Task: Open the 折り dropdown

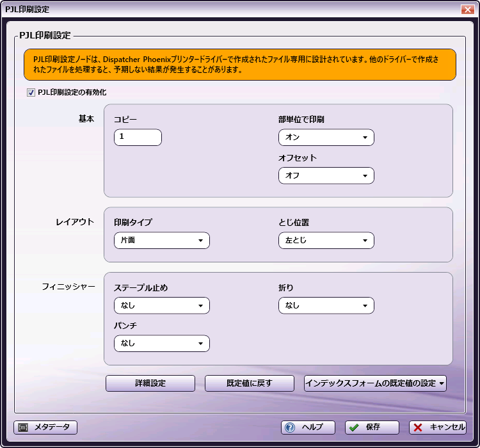Action: [x=326, y=305]
